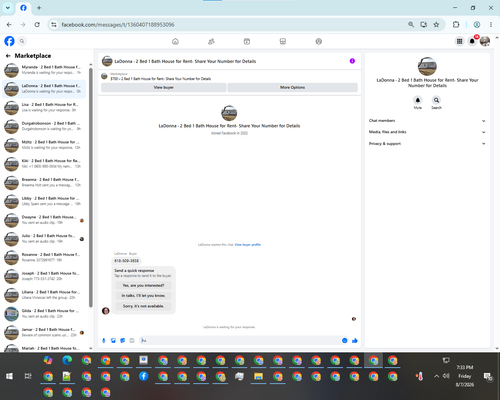
Task: Open Joseph's conversation in the list
Action: click(x=44, y=276)
